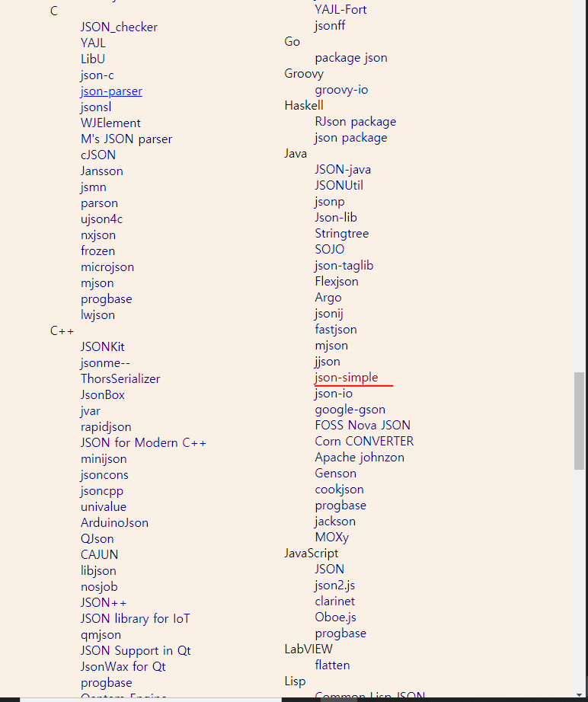This screenshot has width=588, height=702.
Task: Visit the Apache johnzon link
Action: [360, 458]
